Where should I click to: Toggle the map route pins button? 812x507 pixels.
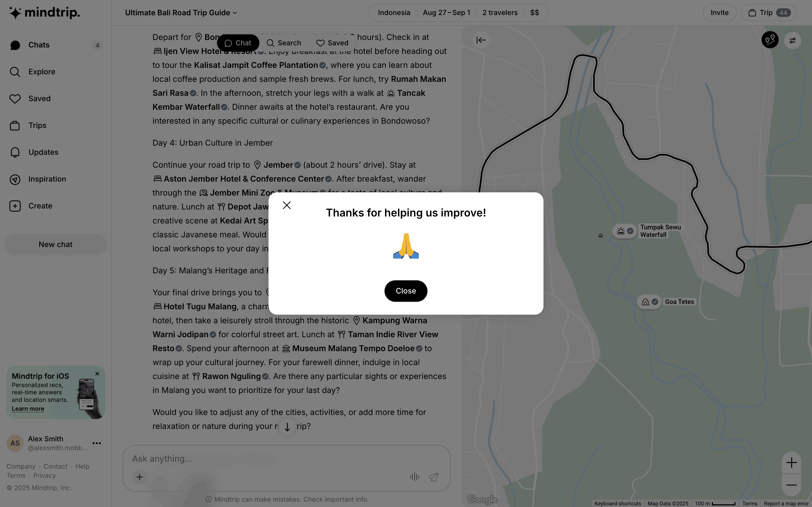[770, 40]
